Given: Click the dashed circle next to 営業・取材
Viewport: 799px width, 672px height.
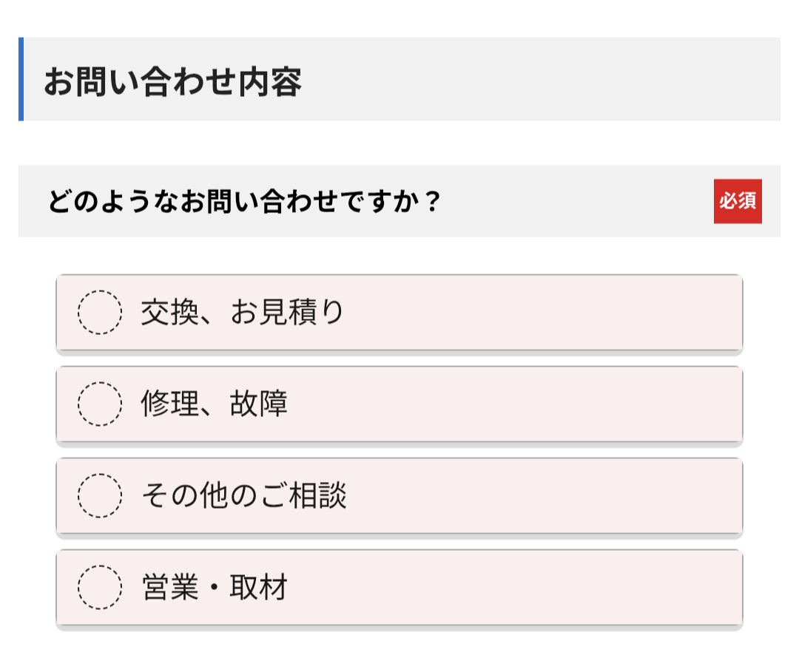Looking at the screenshot, I should tap(99, 588).
